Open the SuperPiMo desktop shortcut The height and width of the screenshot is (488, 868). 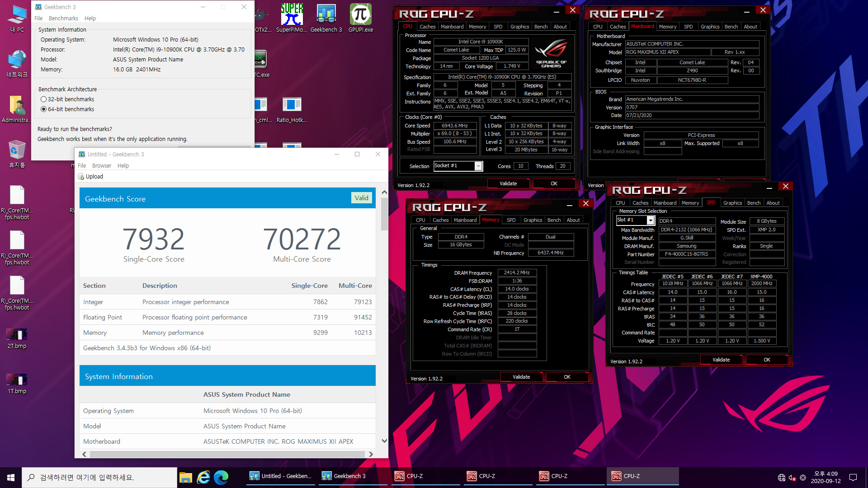click(292, 18)
